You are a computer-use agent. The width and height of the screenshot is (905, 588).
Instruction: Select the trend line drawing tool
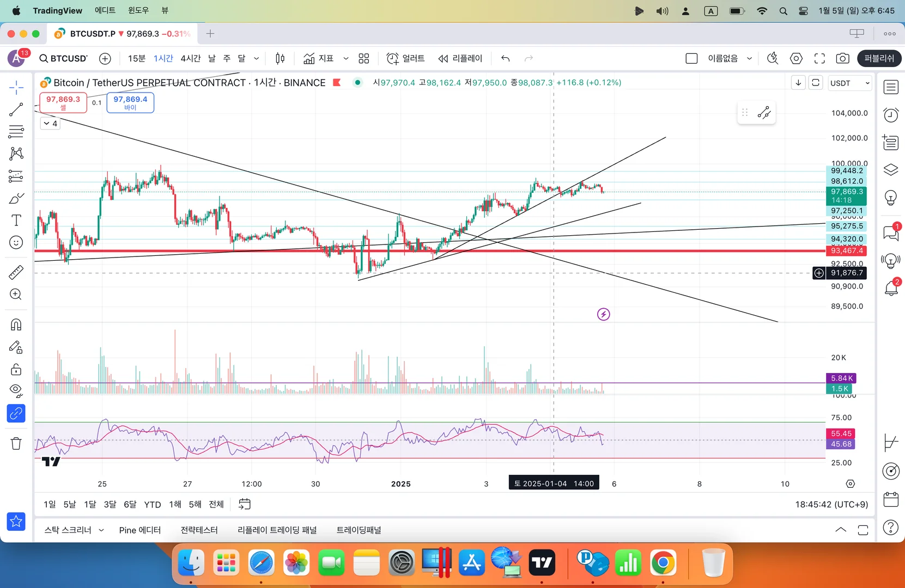(16, 109)
